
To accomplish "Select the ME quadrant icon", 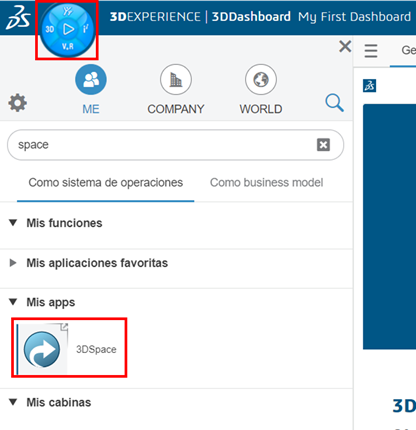I will [x=91, y=80].
